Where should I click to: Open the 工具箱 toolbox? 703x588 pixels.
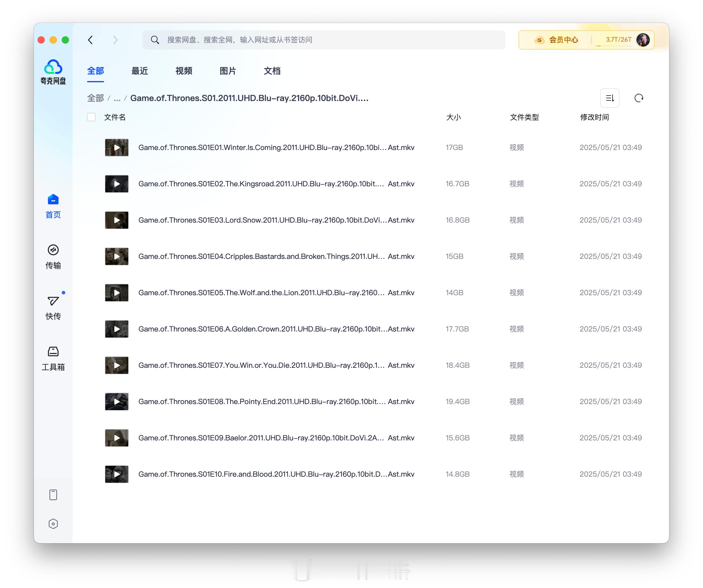[53, 358]
